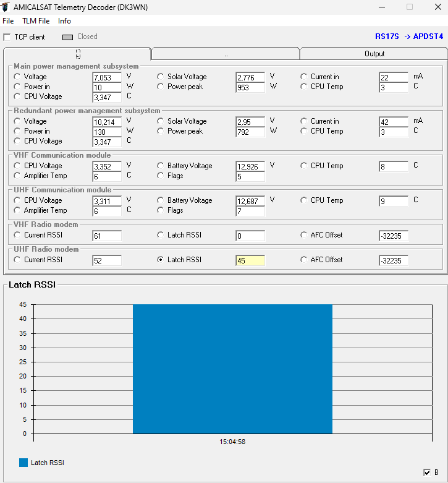
Task: Select UHF Communication CPU Voltage radio button
Action: [17, 200]
